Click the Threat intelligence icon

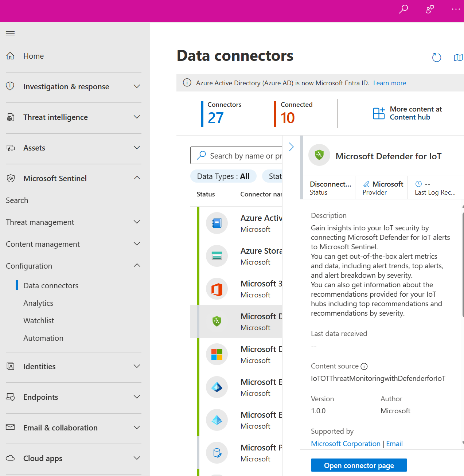(11, 117)
